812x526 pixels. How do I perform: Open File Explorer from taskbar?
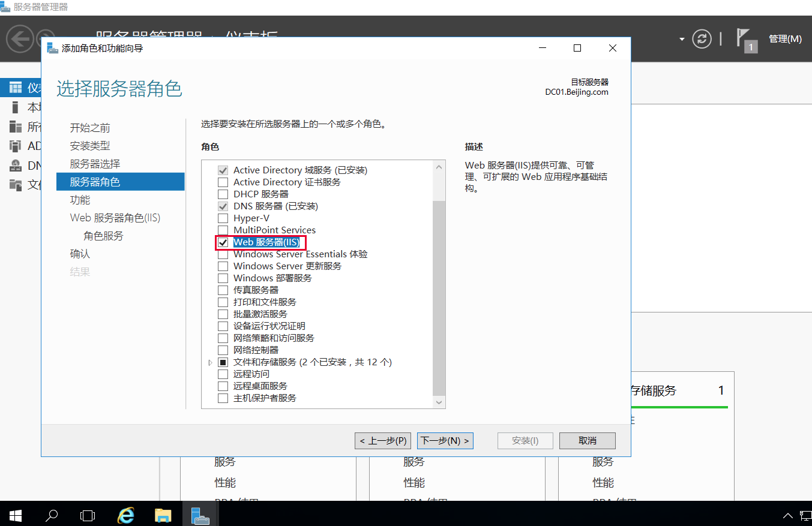(x=163, y=515)
